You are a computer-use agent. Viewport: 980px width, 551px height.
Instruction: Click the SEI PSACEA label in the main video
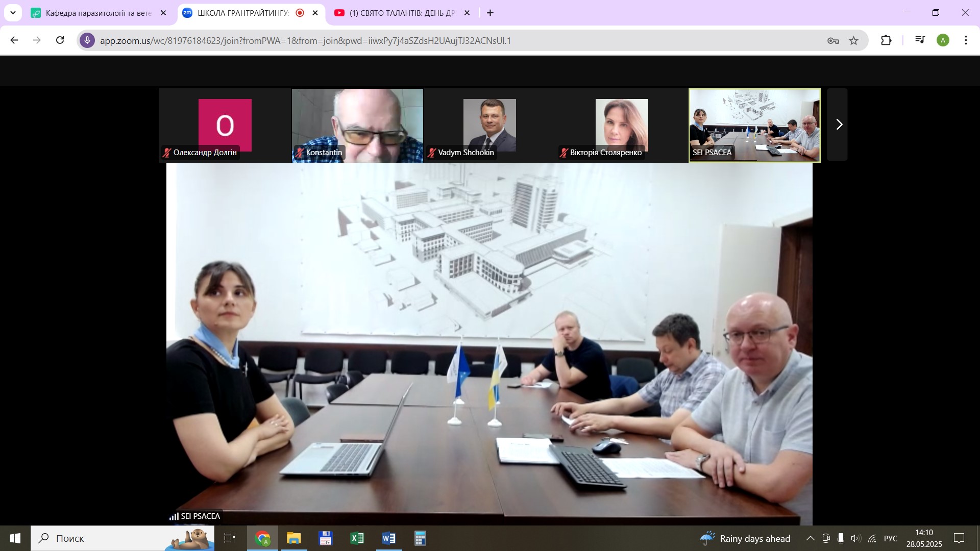200,516
